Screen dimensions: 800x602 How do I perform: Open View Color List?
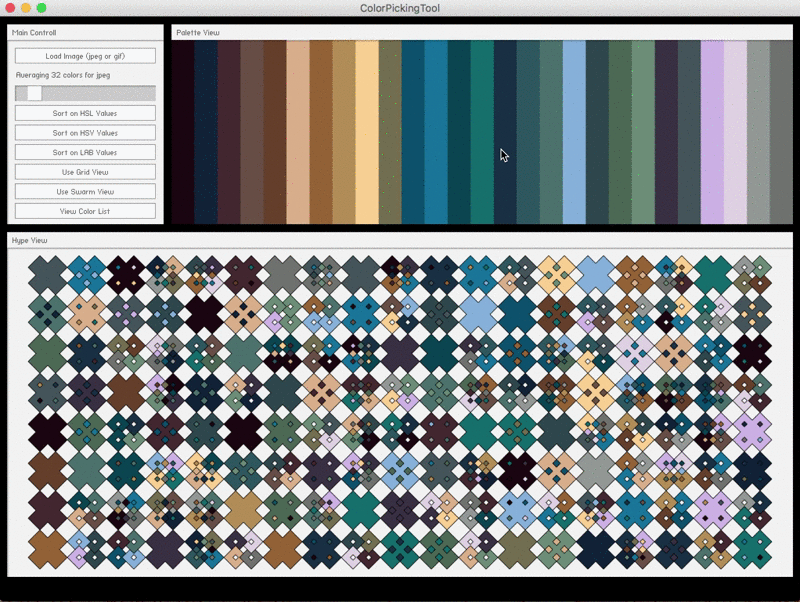point(85,211)
